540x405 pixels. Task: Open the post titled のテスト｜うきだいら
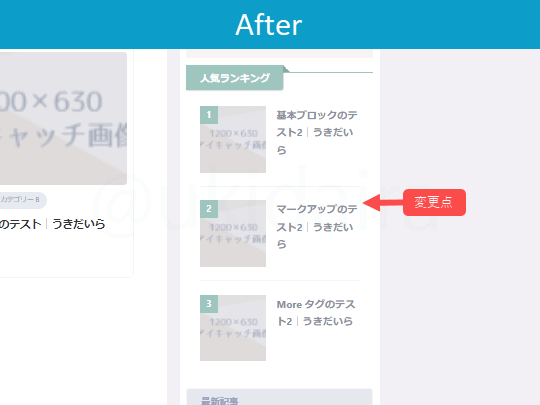click(52, 224)
